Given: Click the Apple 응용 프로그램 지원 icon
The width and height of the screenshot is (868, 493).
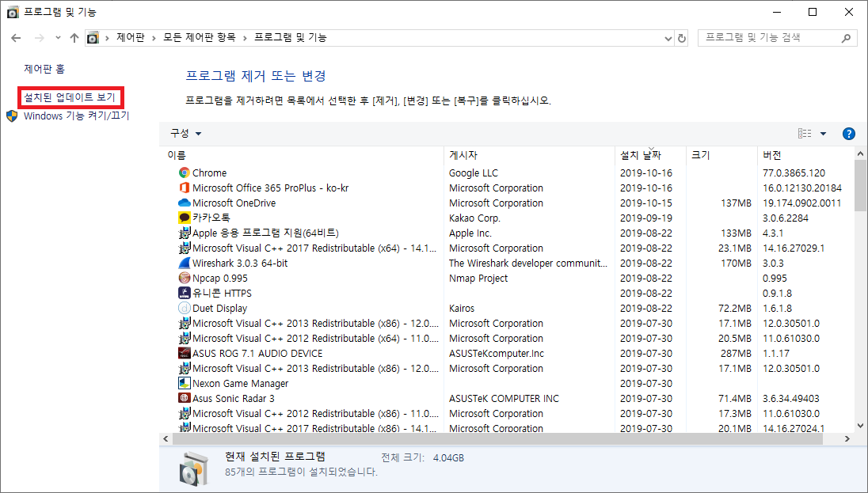Looking at the screenshot, I should [185, 233].
